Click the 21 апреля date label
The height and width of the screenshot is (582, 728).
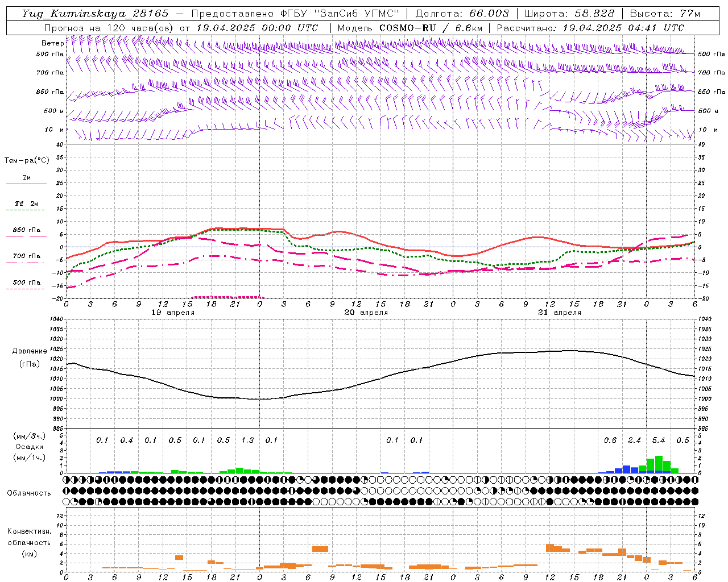560,313
